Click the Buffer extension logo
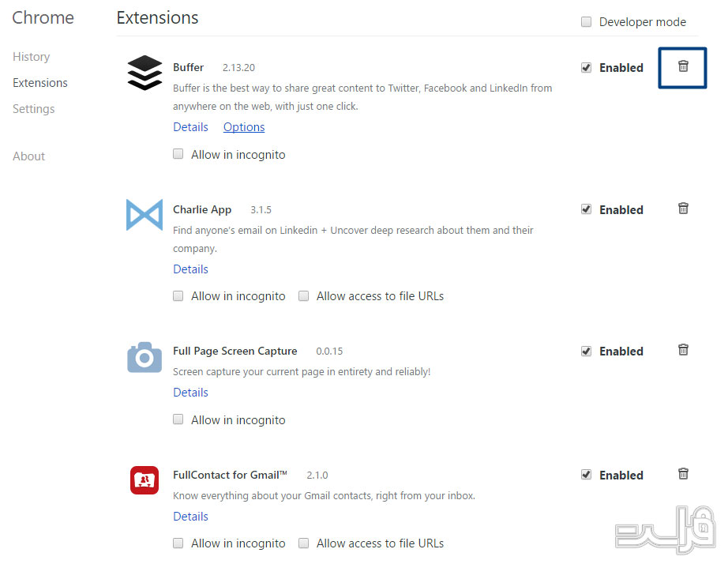Image resolution: width=728 pixels, height=564 pixels. [144, 73]
